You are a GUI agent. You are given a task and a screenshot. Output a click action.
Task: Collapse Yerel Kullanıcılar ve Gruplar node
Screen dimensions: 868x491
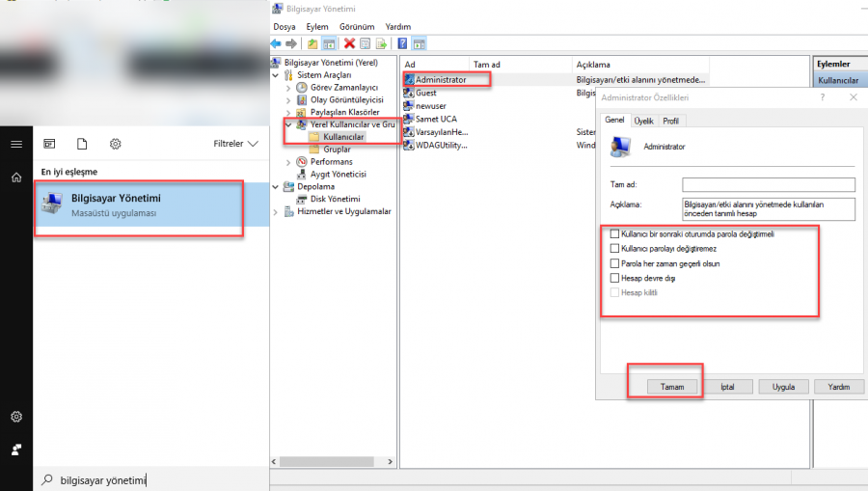(288, 124)
